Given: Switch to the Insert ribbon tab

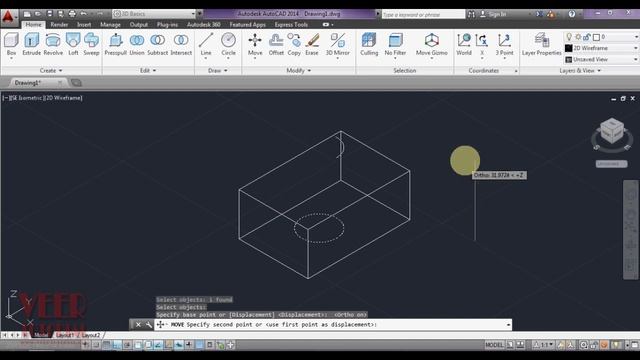Looking at the screenshot, I should (84, 24).
